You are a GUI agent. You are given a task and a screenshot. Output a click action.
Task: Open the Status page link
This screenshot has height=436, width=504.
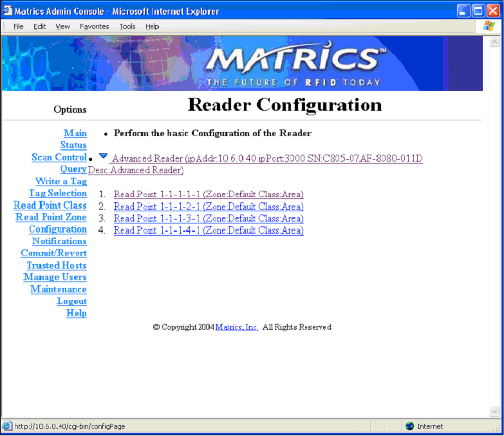(x=73, y=145)
